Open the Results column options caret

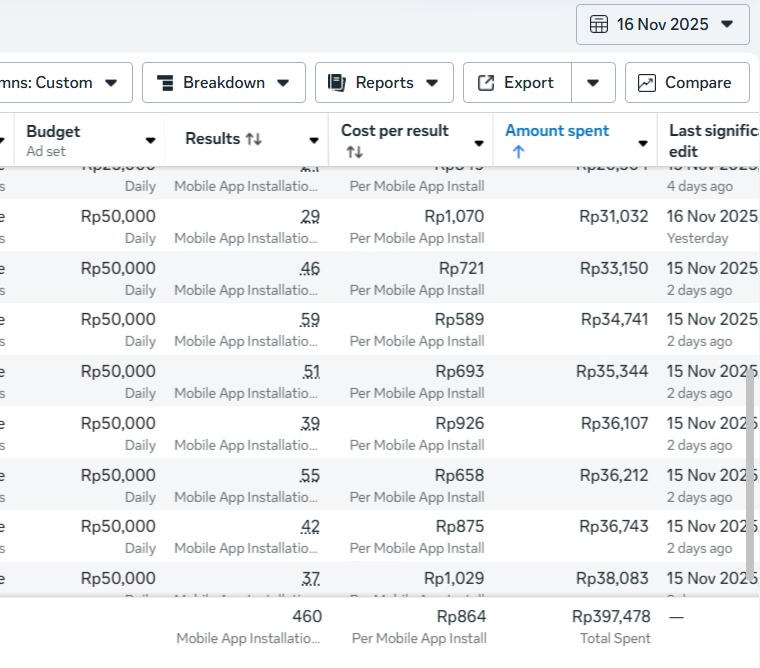314,141
